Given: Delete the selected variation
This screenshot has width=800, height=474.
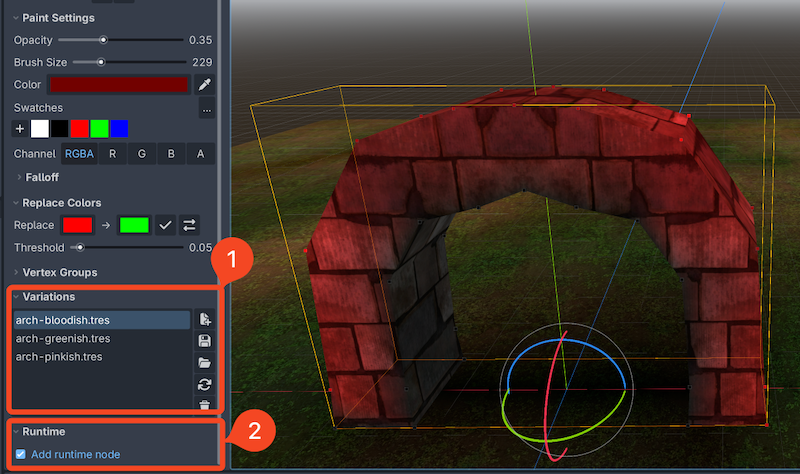Looking at the screenshot, I should [205, 405].
